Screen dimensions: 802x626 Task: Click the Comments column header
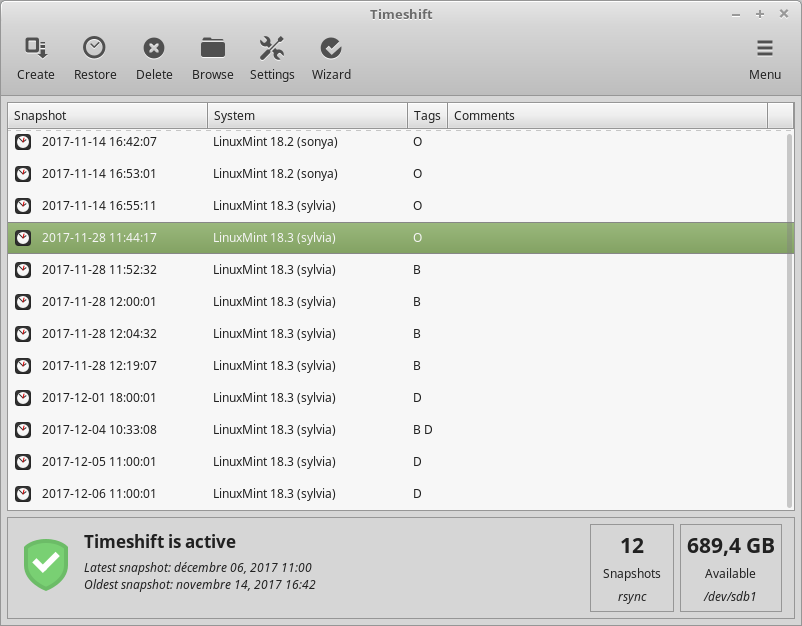tap(608, 116)
